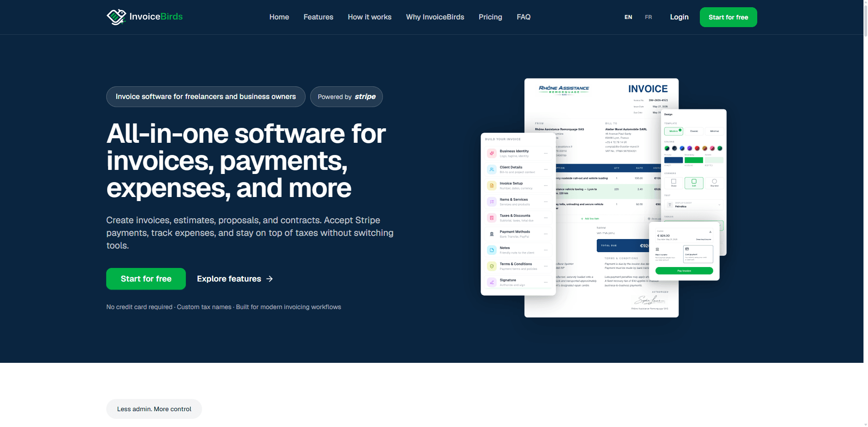Pick the Accent light green swatch
The image size is (868, 427).
pyautogui.click(x=714, y=160)
